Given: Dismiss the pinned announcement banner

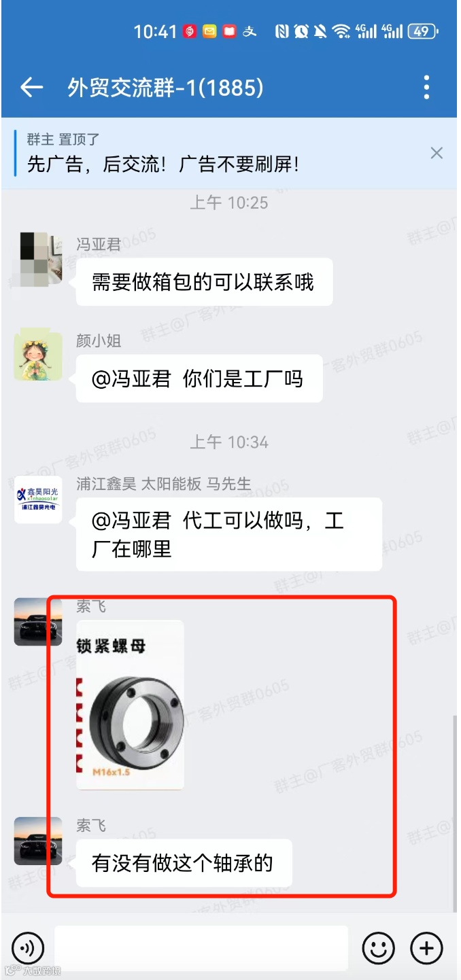Looking at the screenshot, I should [x=437, y=153].
